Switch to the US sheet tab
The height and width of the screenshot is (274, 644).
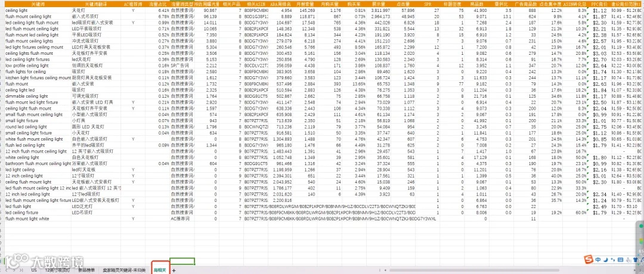[x=33, y=270]
